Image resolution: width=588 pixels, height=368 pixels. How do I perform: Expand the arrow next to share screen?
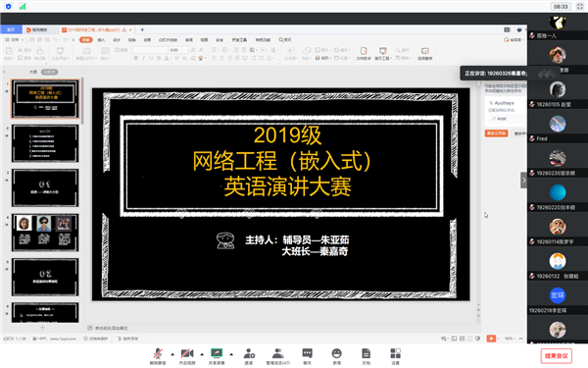(x=231, y=354)
